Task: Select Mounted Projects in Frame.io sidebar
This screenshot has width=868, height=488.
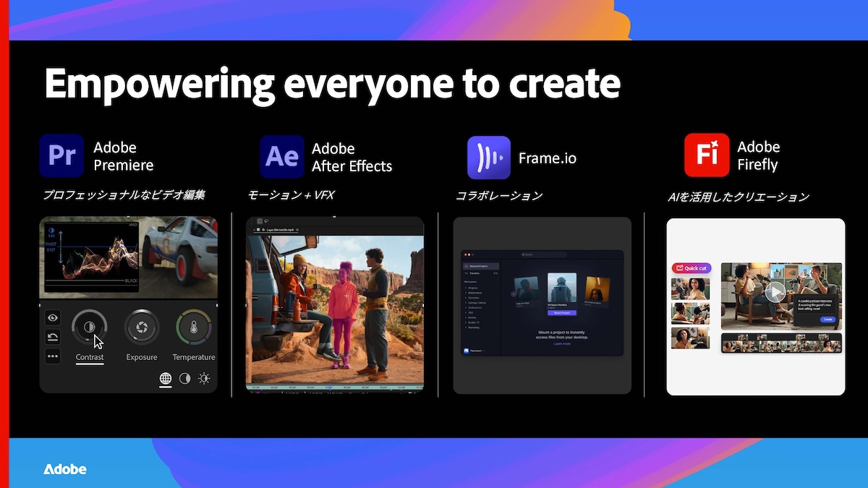Action: pos(478,266)
